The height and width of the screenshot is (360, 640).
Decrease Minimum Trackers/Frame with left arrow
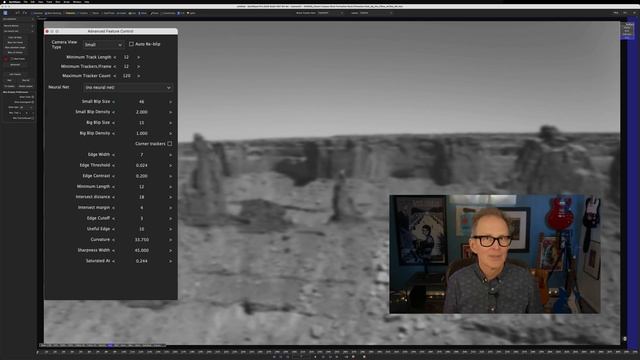pos(115,67)
